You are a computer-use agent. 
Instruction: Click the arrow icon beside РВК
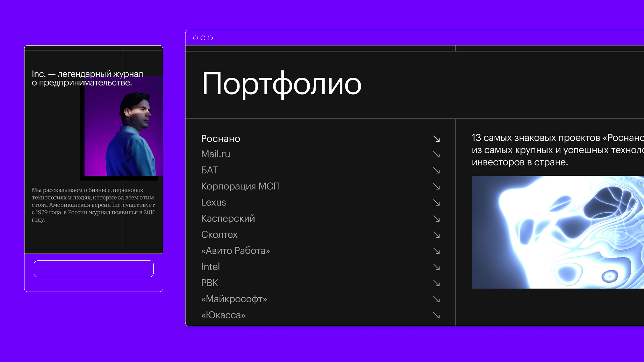[x=437, y=283]
